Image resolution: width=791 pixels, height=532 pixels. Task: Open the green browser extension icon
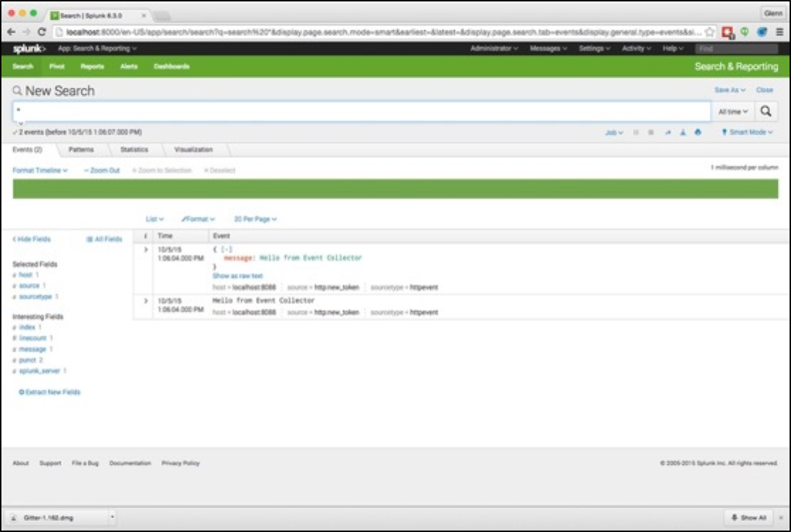click(x=745, y=31)
